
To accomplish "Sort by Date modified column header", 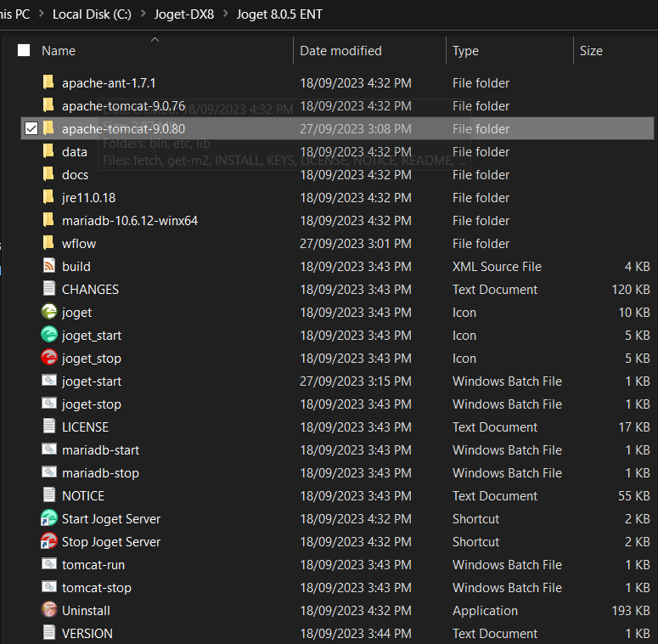I will (340, 51).
